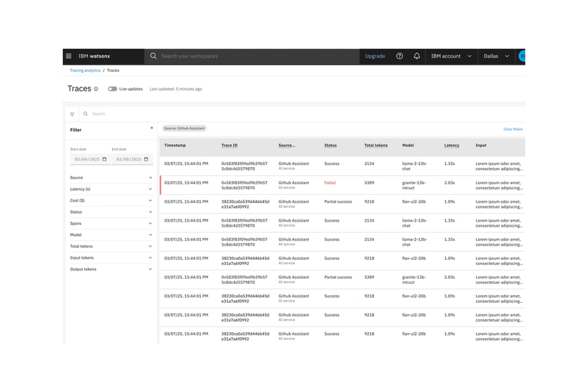Click the Traces info icon

point(97,89)
